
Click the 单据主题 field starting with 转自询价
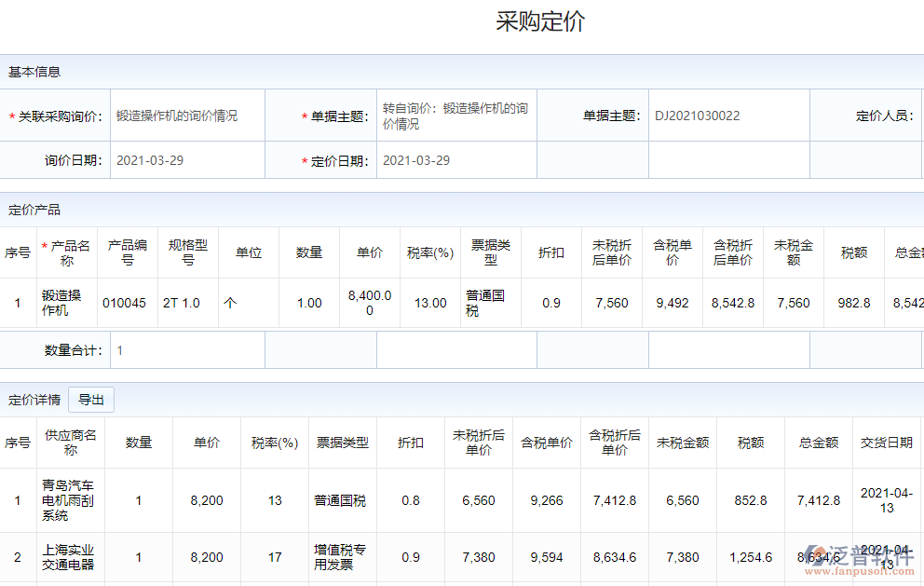(x=456, y=116)
